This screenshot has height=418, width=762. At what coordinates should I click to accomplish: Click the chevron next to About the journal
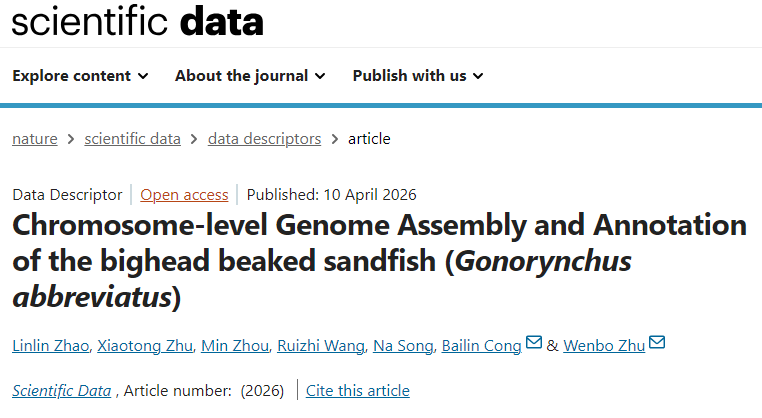click(320, 76)
